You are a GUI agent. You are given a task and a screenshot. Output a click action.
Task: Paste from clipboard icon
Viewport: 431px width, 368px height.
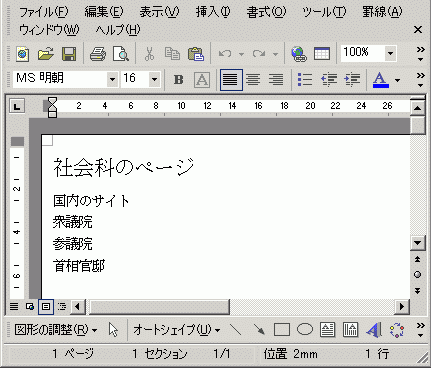click(x=196, y=53)
